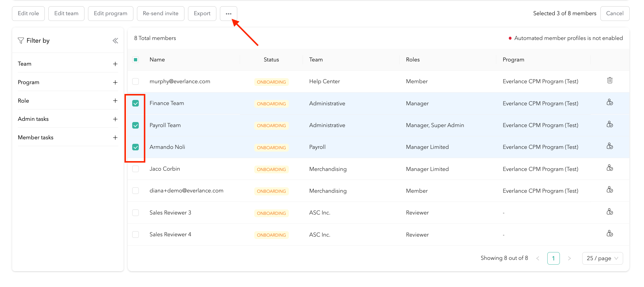
Task: Click action icon in Sales Reviewer 4 row
Action: [x=610, y=234]
